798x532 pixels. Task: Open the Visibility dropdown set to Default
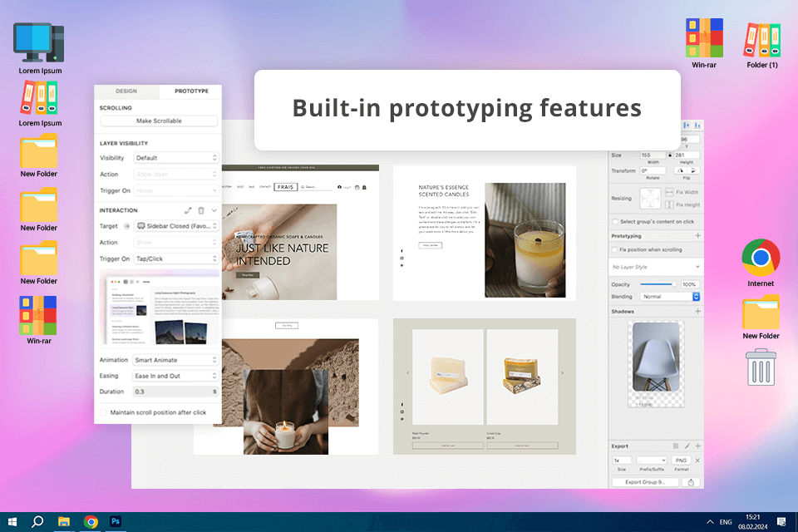coord(176,158)
